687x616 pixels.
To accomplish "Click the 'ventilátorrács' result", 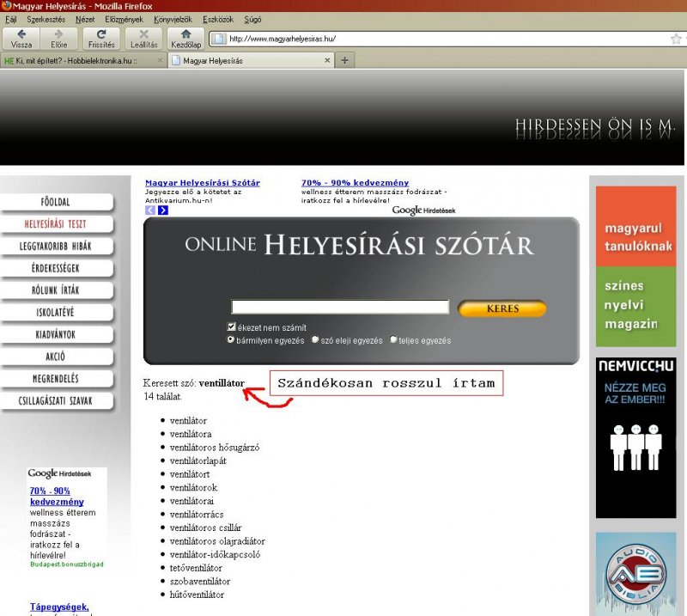I will tap(197, 515).
